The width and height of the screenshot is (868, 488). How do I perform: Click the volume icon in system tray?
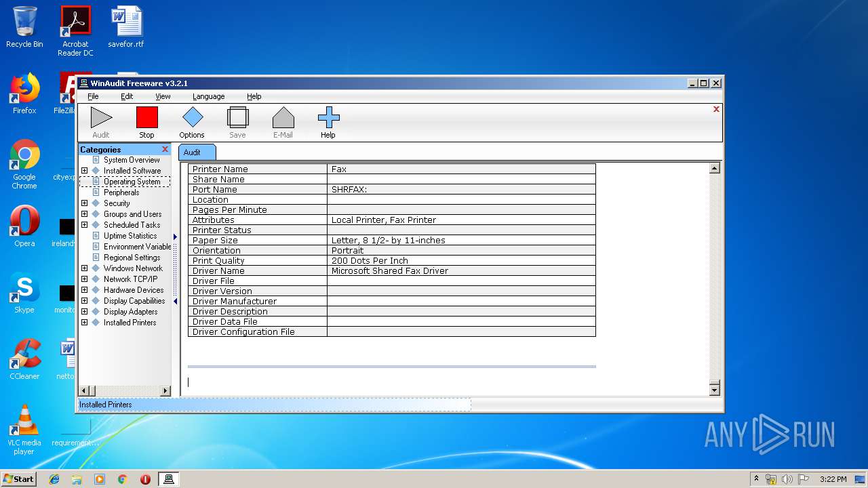(x=787, y=479)
